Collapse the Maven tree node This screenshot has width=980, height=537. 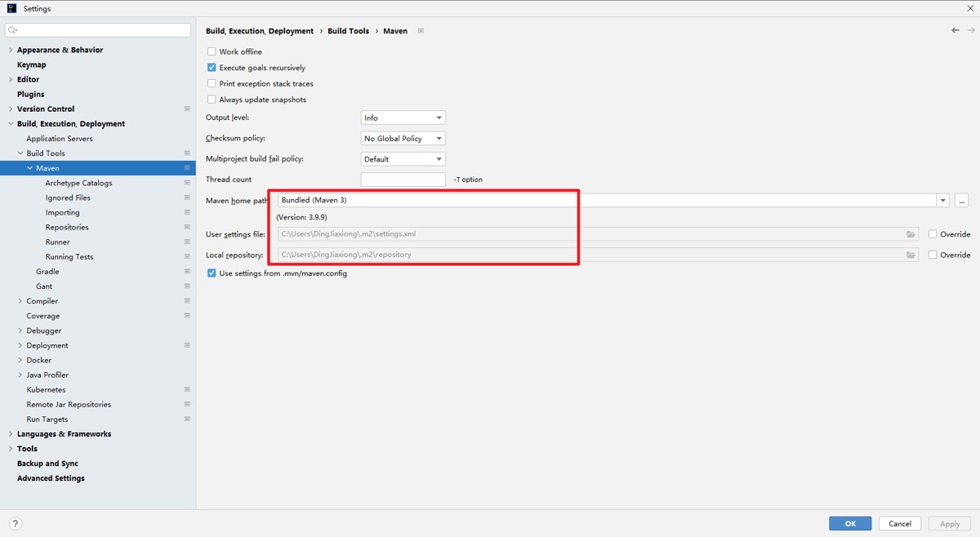point(30,168)
